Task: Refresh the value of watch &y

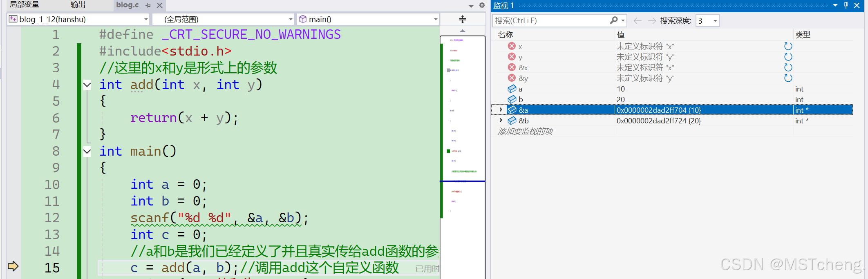Action: [788, 78]
